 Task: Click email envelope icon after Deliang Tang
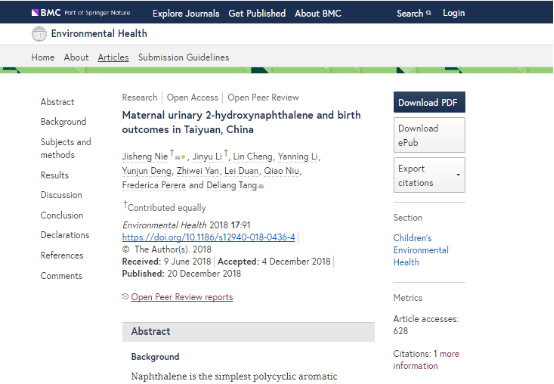(x=261, y=186)
